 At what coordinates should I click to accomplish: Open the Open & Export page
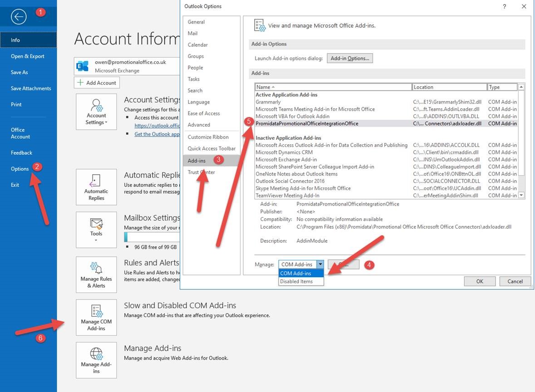(x=28, y=56)
